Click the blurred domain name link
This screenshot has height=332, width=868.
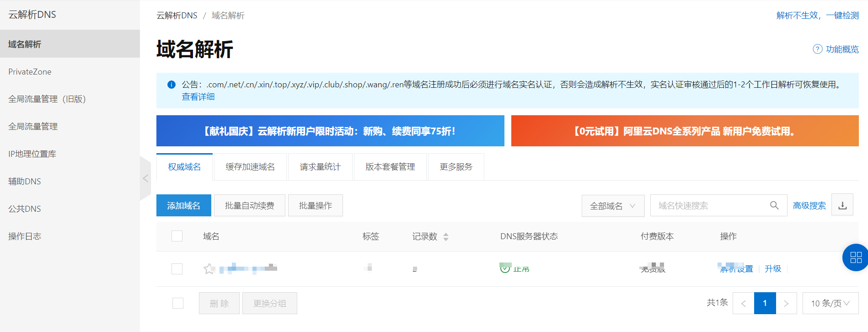(248, 268)
